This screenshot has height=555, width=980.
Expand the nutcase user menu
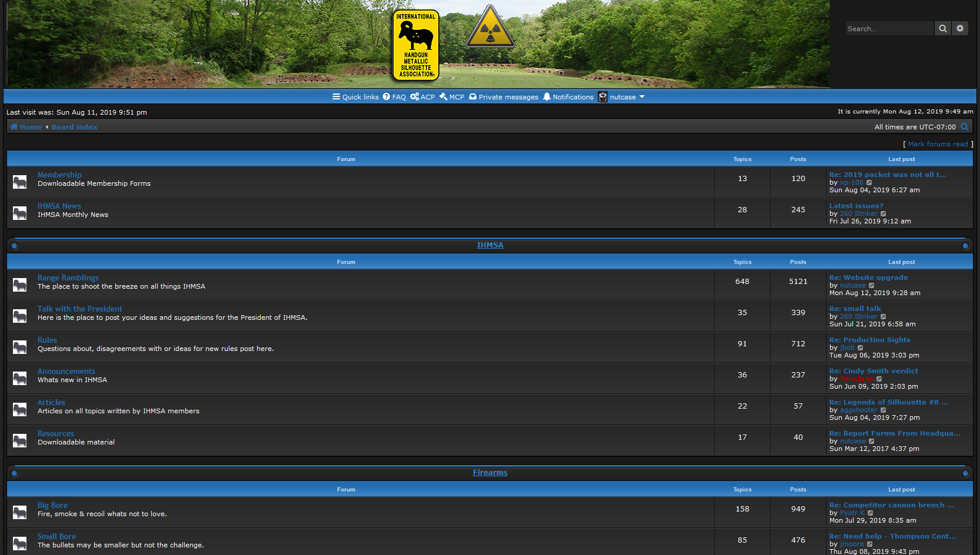pos(627,97)
